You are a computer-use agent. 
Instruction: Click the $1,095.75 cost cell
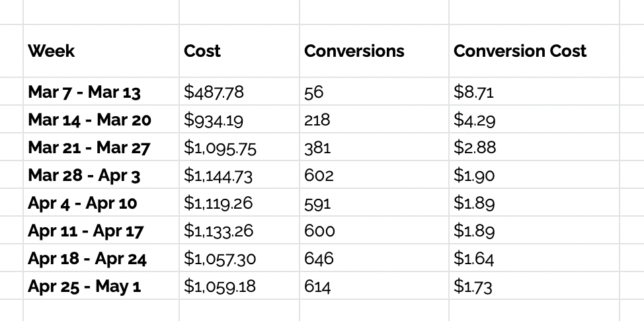(x=239, y=147)
